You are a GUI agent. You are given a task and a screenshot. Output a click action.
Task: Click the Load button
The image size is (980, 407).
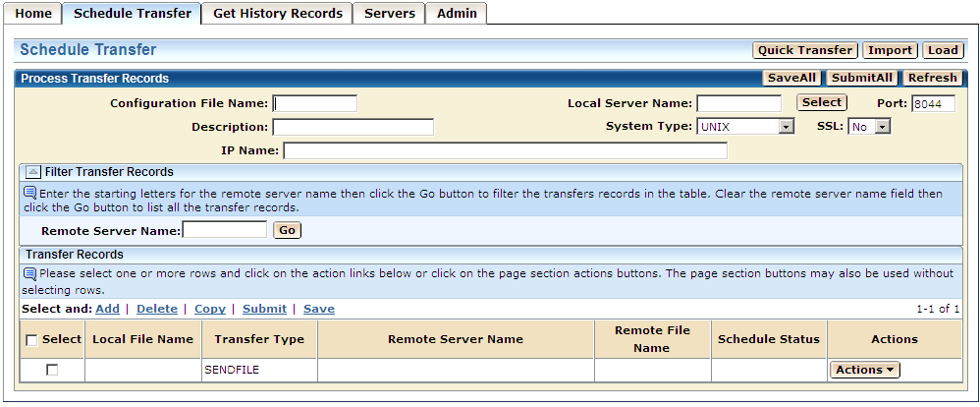943,50
